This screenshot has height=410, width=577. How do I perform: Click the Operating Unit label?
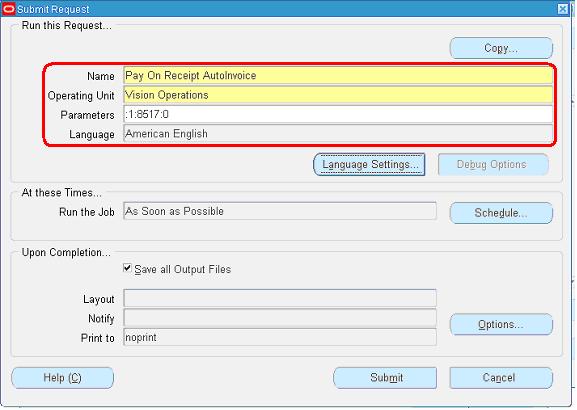(81, 96)
